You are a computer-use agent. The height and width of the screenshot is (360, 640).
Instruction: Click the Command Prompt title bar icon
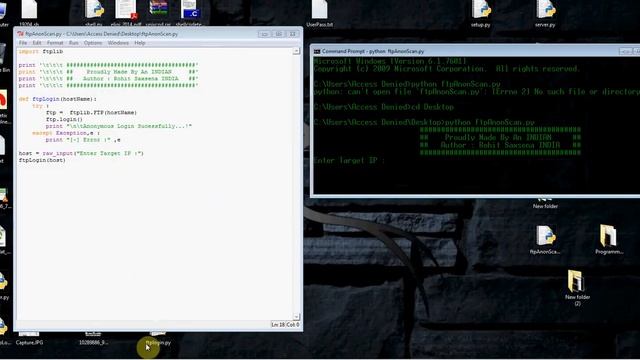(317, 51)
